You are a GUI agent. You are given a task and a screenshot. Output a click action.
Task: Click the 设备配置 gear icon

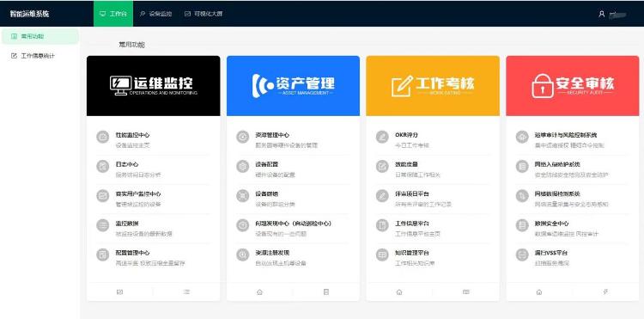click(x=243, y=167)
